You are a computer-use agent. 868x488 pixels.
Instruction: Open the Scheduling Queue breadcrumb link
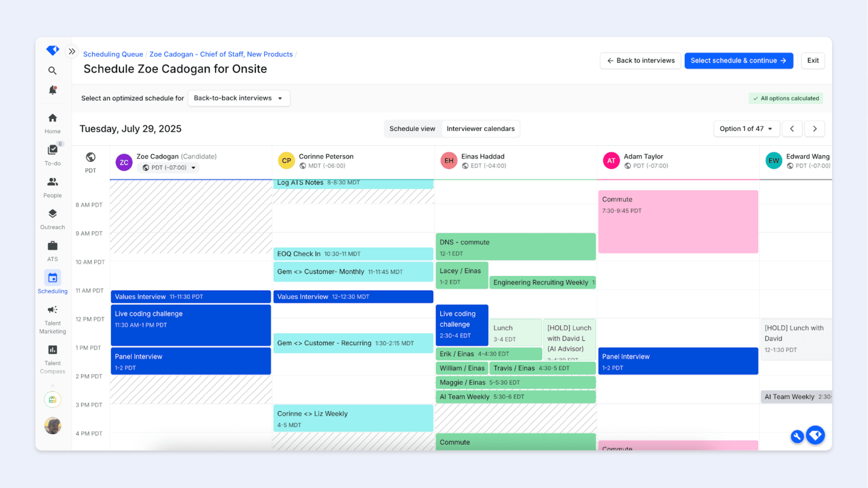113,54
